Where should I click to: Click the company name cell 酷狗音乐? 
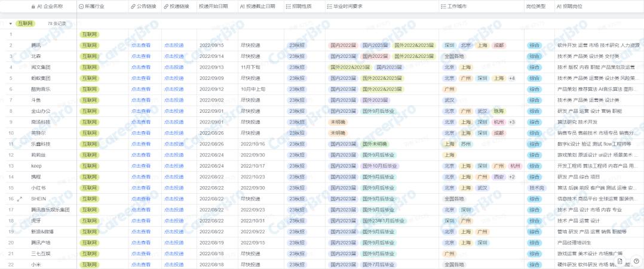tap(41, 89)
